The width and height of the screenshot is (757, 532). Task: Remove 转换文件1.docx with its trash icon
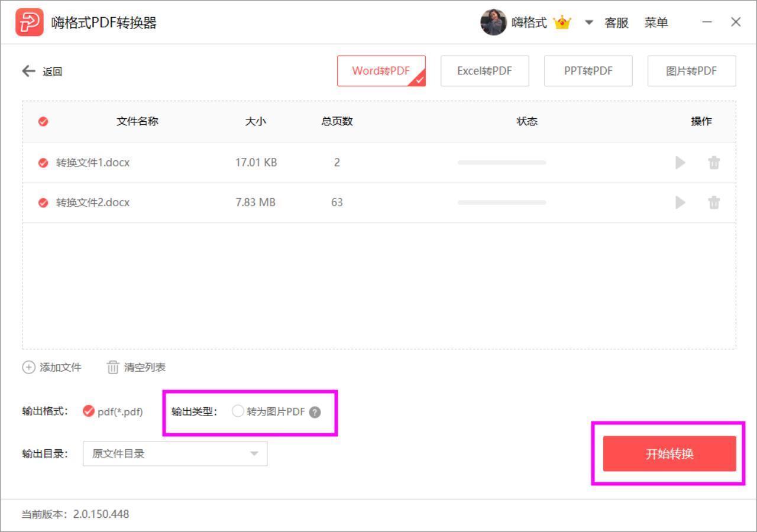point(714,163)
